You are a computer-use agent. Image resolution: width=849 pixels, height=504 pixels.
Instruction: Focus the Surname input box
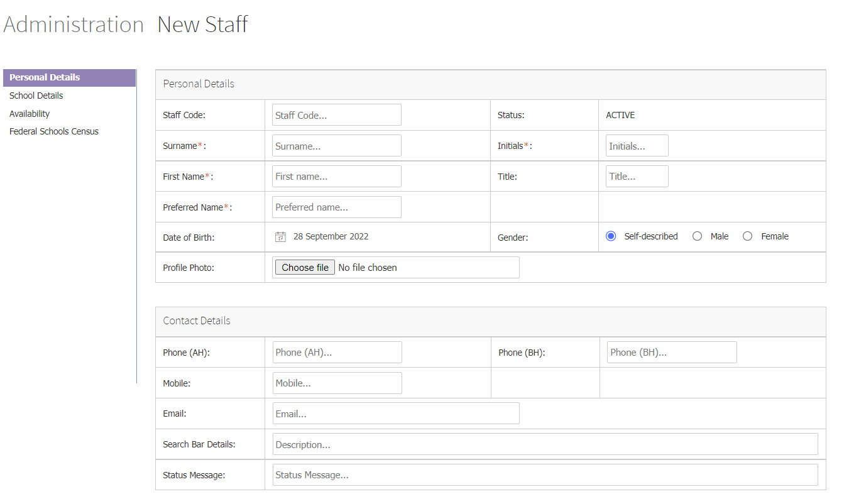(336, 145)
